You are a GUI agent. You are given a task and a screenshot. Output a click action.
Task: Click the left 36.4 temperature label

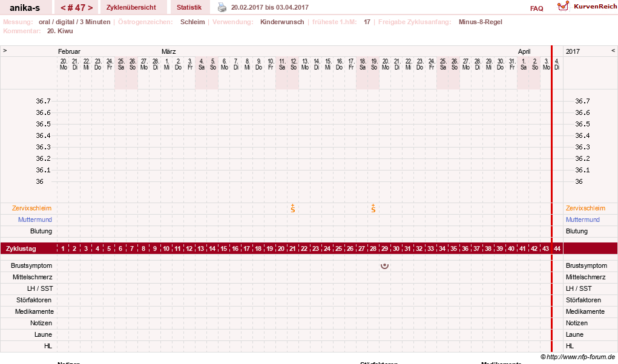pyautogui.click(x=44, y=135)
